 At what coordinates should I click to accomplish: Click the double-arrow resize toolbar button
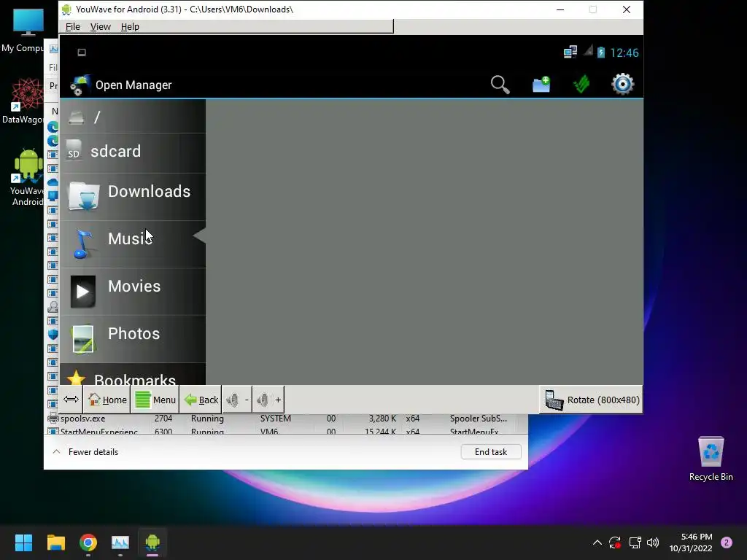71,400
